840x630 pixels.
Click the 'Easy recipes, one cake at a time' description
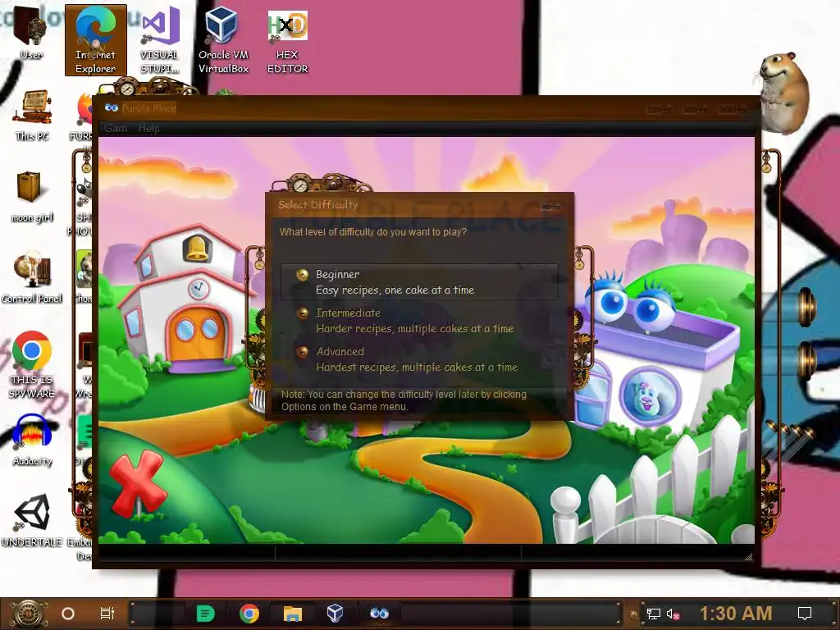tap(395, 290)
